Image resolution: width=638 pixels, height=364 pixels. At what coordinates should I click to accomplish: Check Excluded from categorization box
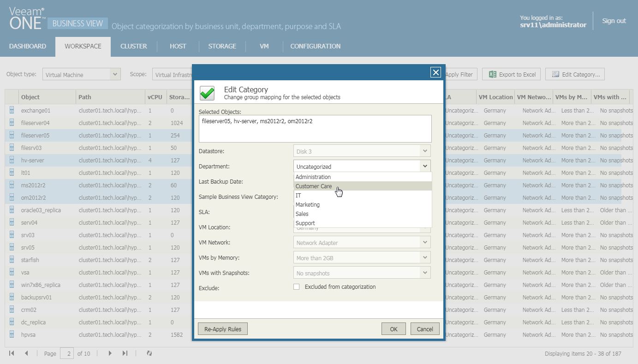pos(297,287)
